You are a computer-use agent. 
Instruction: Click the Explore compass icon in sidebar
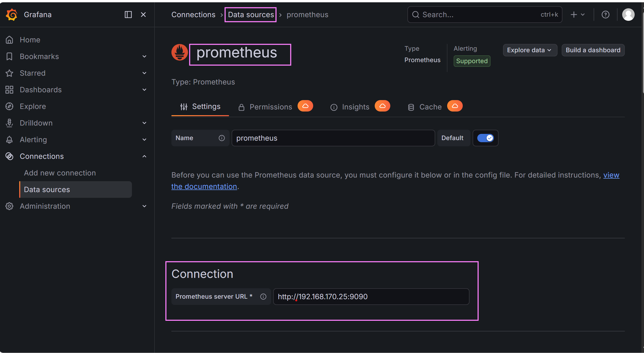(9, 106)
